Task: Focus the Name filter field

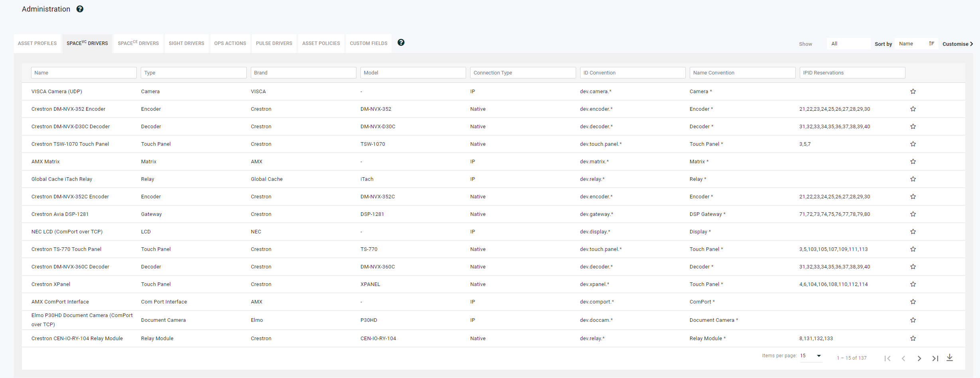Action: 84,72
